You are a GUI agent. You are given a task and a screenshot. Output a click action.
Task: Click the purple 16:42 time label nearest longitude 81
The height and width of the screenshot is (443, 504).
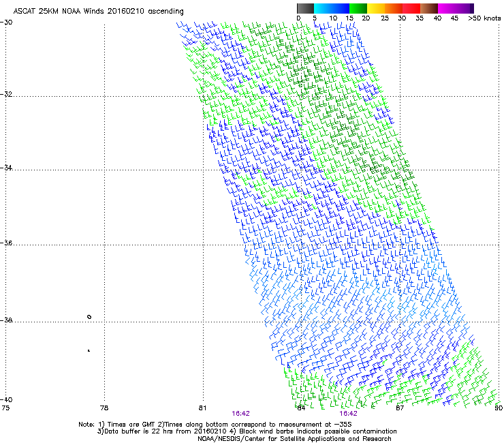(x=240, y=414)
